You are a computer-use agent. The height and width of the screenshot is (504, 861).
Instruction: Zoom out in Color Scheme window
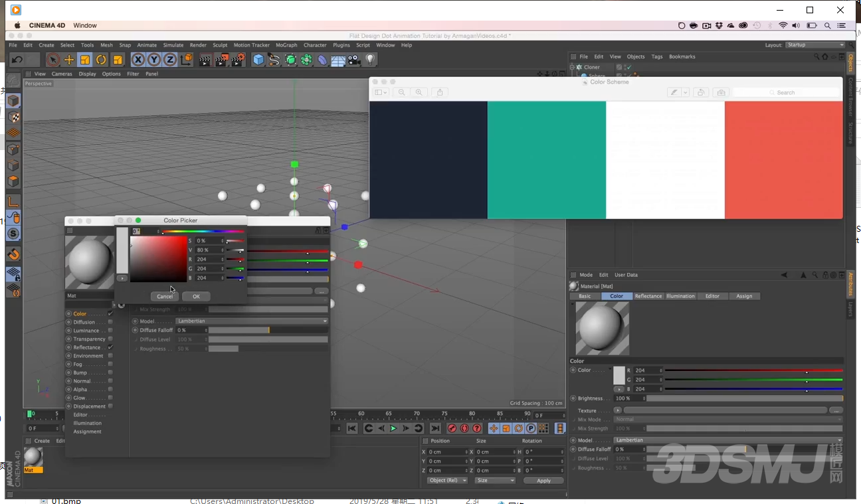[402, 92]
